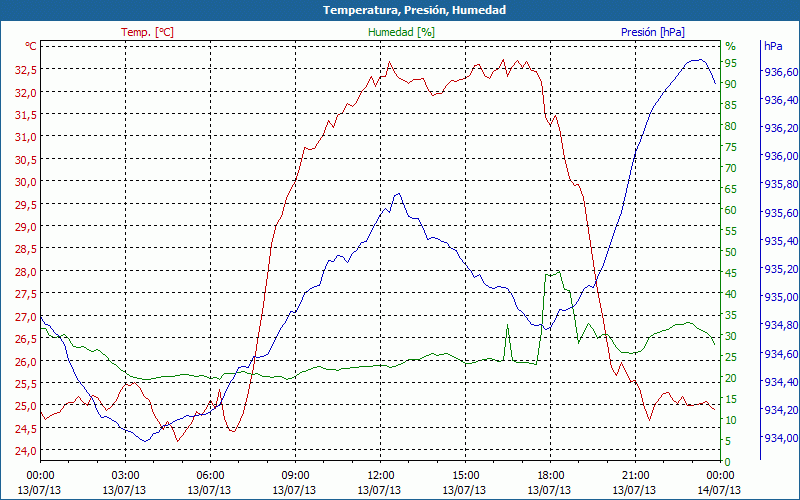Click the "18:00" time axis label
This screenshot has width=800, height=500.
coord(551,476)
